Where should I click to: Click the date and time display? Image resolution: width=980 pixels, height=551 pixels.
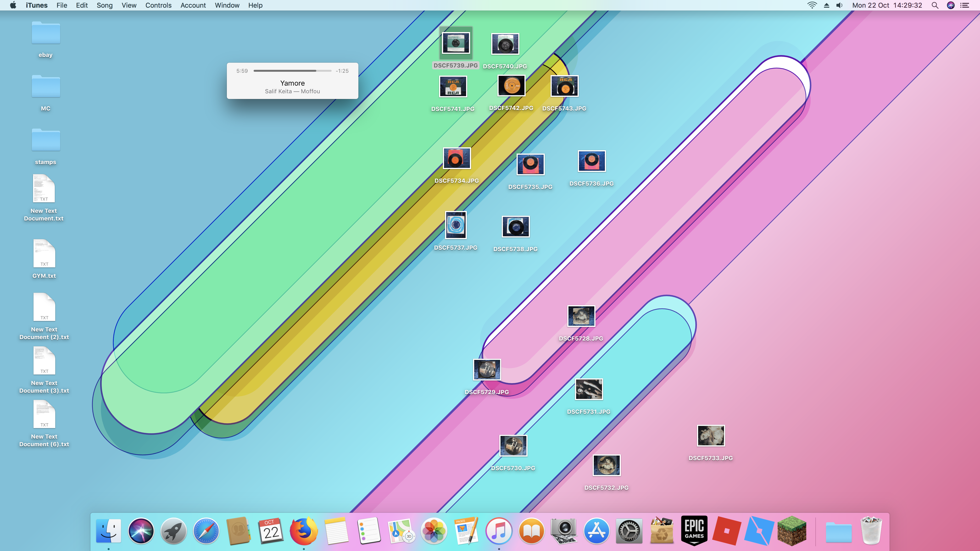pyautogui.click(x=887, y=5)
